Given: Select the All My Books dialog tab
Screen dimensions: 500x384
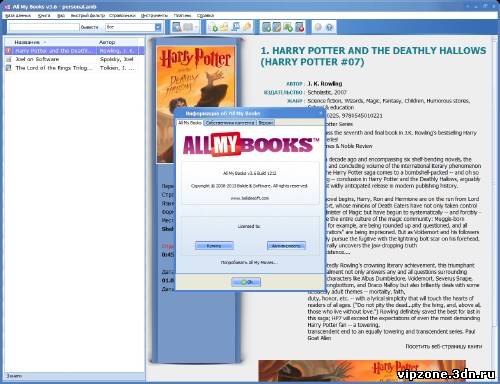Looking at the screenshot, I should pos(190,123).
